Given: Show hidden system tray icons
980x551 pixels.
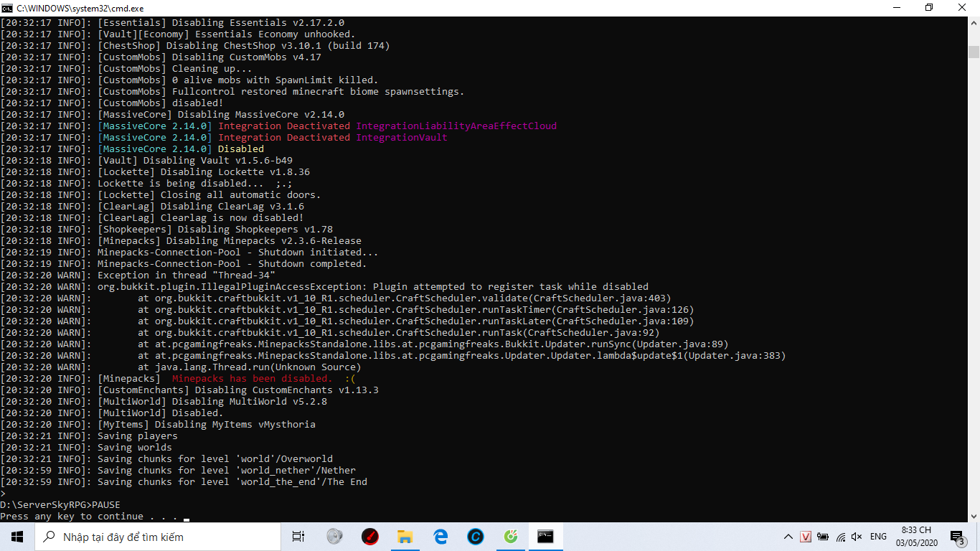Looking at the screenshot, I should tap(788, 537).
